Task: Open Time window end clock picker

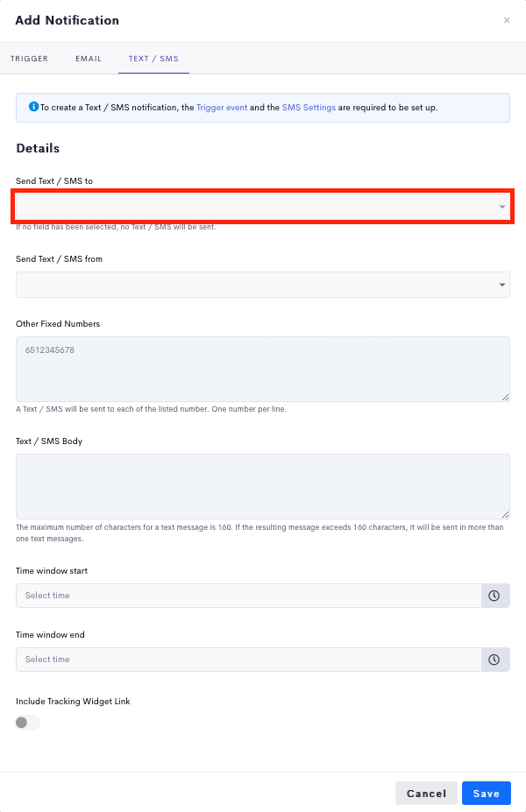Action: 495,660
